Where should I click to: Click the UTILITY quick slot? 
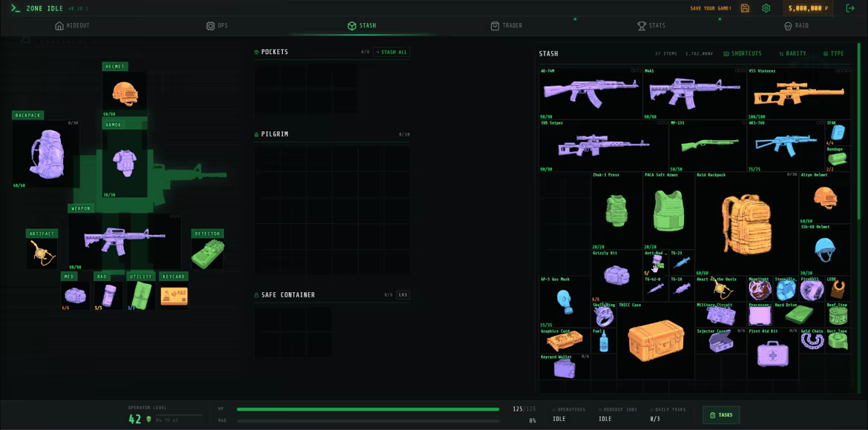(x=141, y=296)
